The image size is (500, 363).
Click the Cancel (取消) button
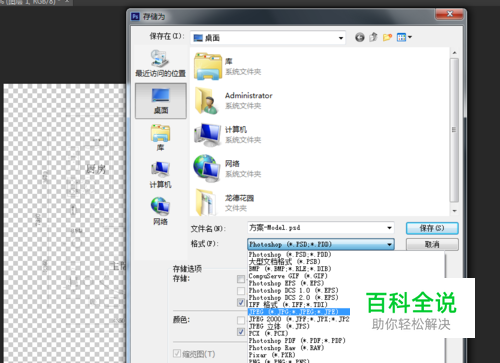[432, 244]
